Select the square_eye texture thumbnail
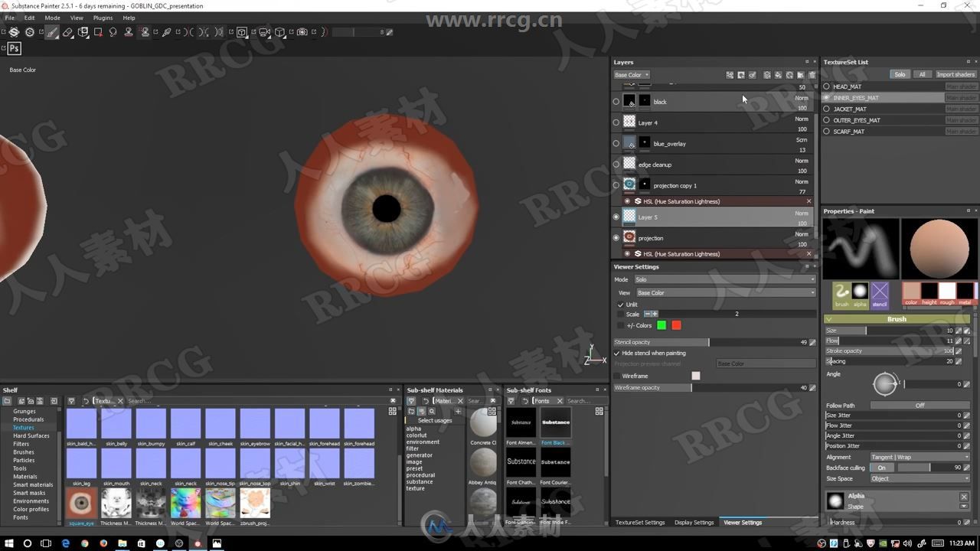 [x=81, y=503]
